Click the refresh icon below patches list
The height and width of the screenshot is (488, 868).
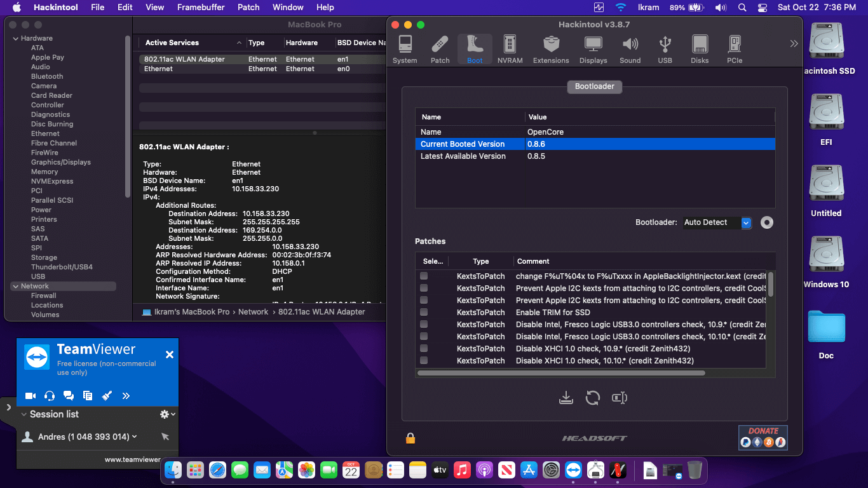[x=592, y=398]
